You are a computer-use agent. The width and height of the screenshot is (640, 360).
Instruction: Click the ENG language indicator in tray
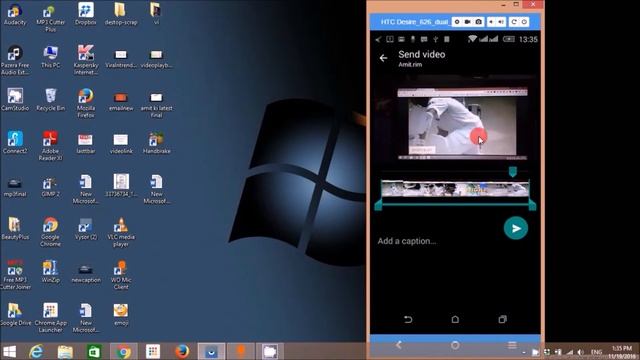(x=596, y=352)
